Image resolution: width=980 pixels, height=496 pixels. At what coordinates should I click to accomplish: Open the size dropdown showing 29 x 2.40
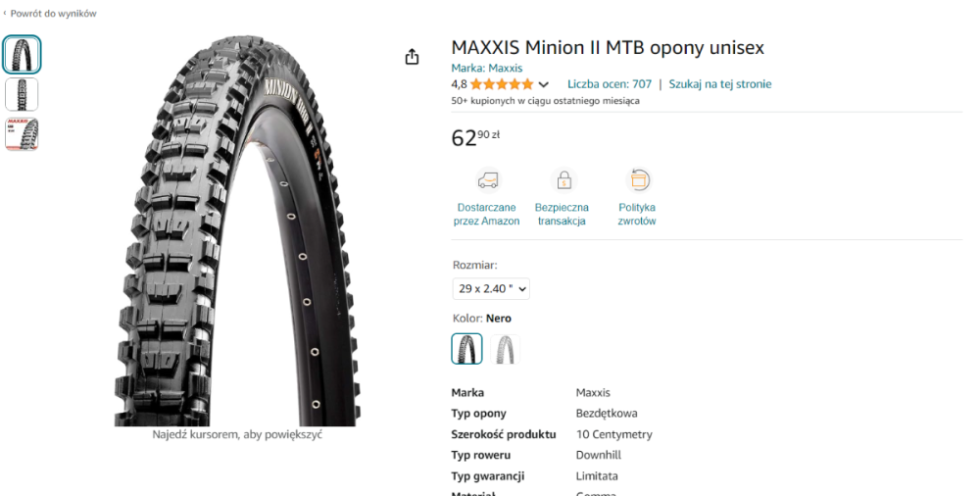491,288
